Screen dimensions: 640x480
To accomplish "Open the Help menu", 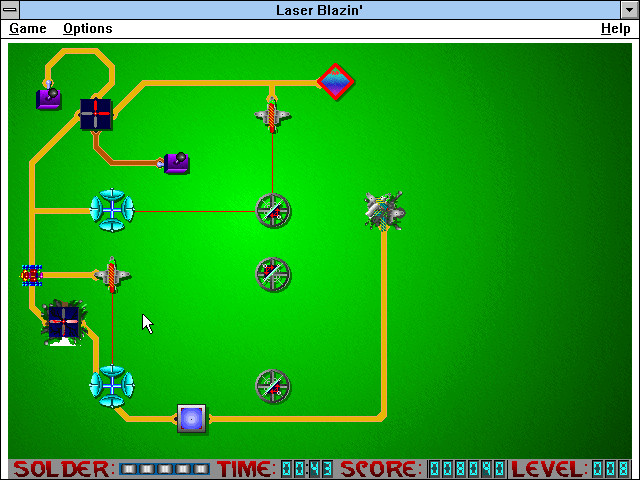I will [x=616, y=29].
